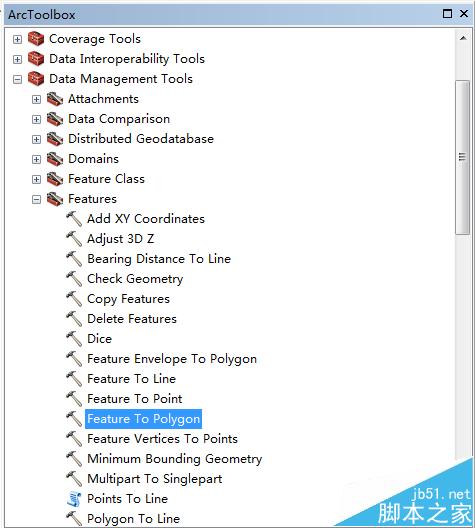This screenshot has height=528, width=475.
Task: Open the Bearing Distance To Line tool
Action: pos(159,259)
